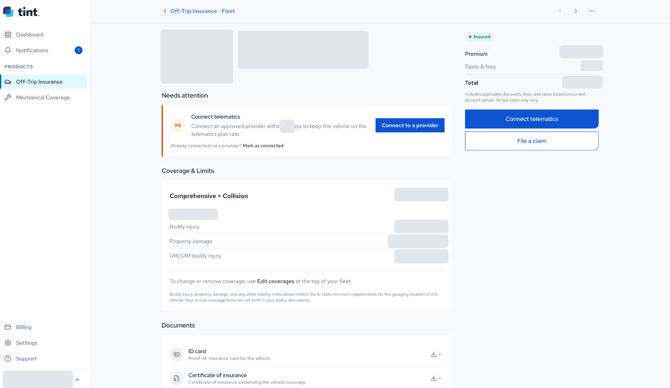The width and height of the screenshot is (670, 388).
Task: Click the back chevron icon
Action: (x=165, y=11)
